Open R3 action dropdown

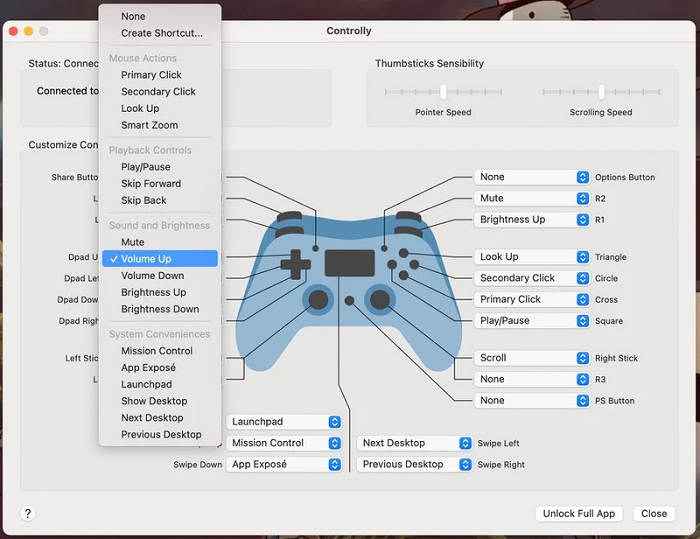pyautogui.click(x=532, y=379)
